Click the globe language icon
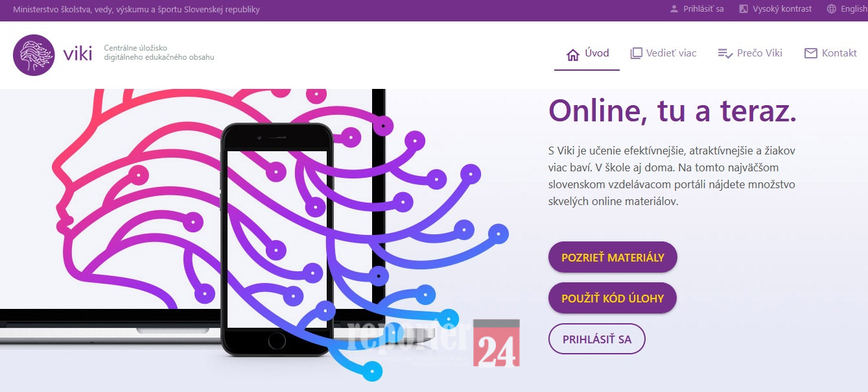 coord(832,9)
